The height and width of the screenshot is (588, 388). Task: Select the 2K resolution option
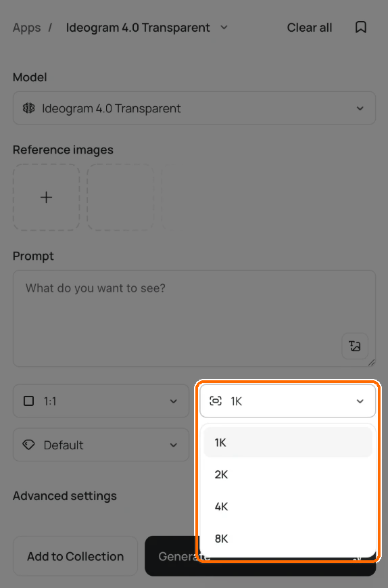[x=288, y=475]
